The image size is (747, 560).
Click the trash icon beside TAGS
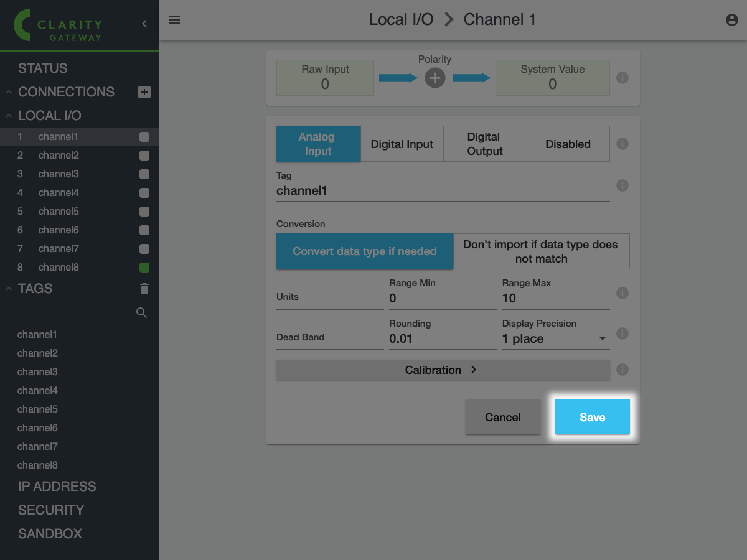(x=144, y=289)
